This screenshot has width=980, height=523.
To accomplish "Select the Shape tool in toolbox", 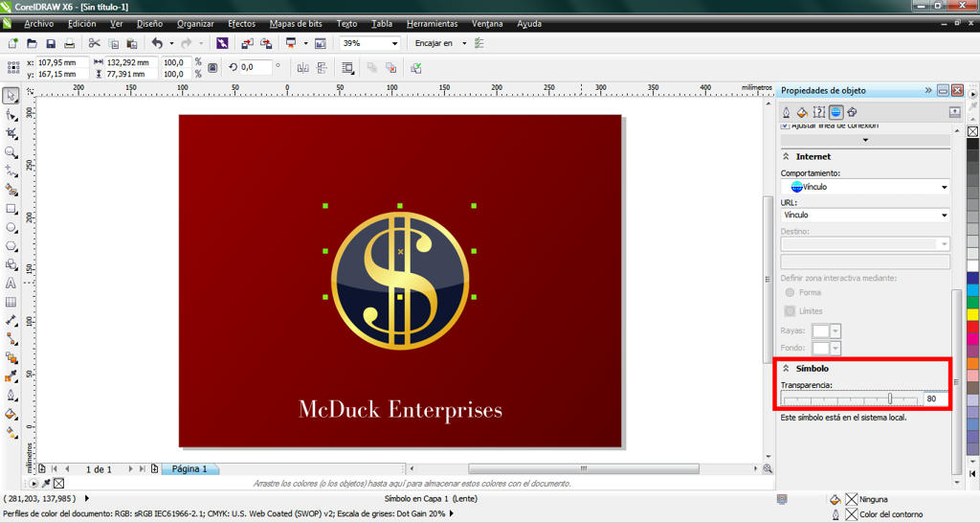I will pos(11,115).
